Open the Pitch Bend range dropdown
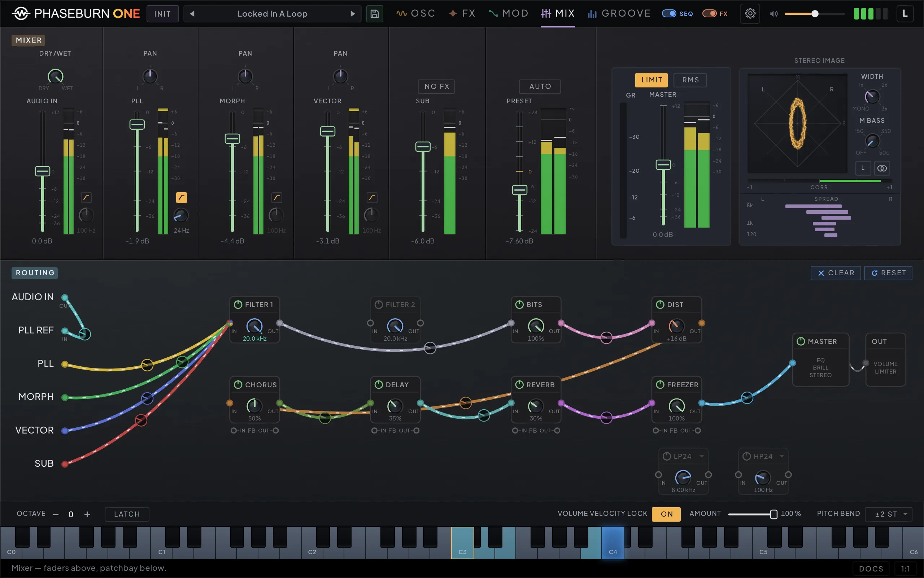 888,514
